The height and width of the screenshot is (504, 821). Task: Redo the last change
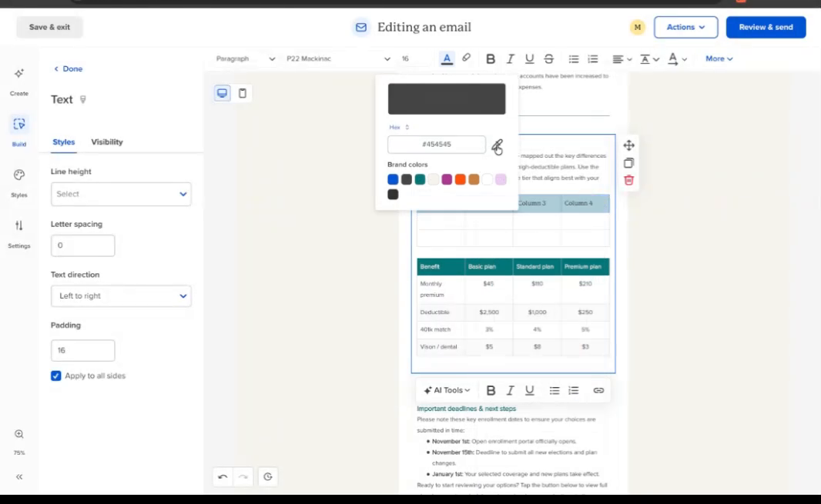point(243,477)
